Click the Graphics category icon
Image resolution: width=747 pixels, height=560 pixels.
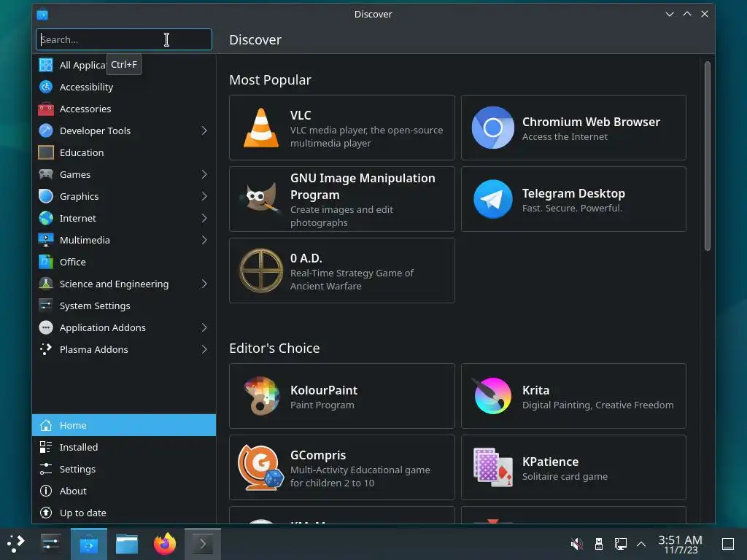tap(46, 196)
